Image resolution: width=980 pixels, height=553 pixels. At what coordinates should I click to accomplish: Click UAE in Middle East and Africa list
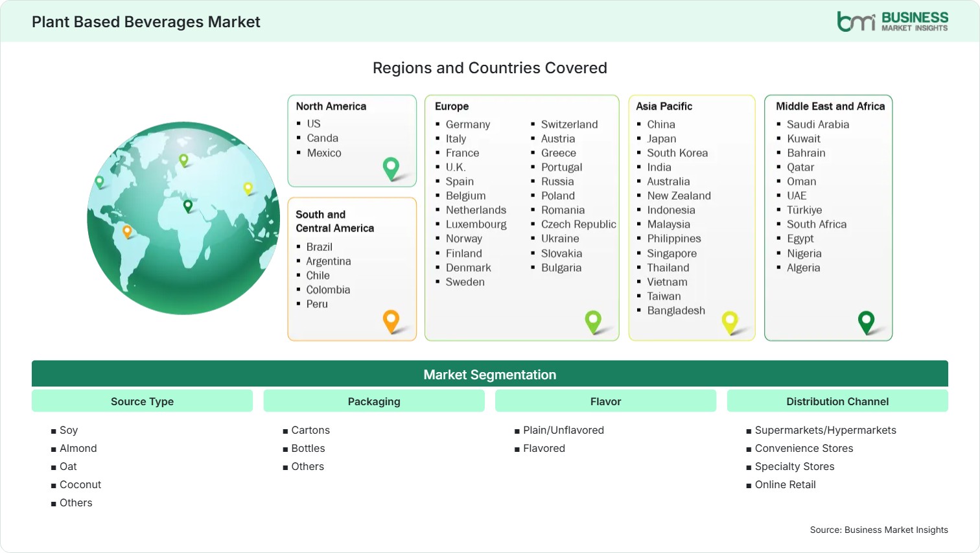(x=797, y=196)
